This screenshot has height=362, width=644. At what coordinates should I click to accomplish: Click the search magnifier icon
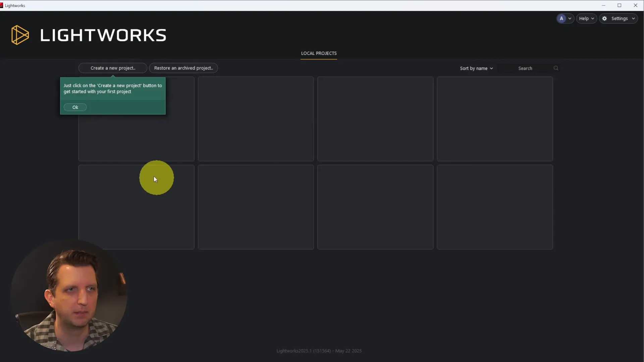[556, 68]
